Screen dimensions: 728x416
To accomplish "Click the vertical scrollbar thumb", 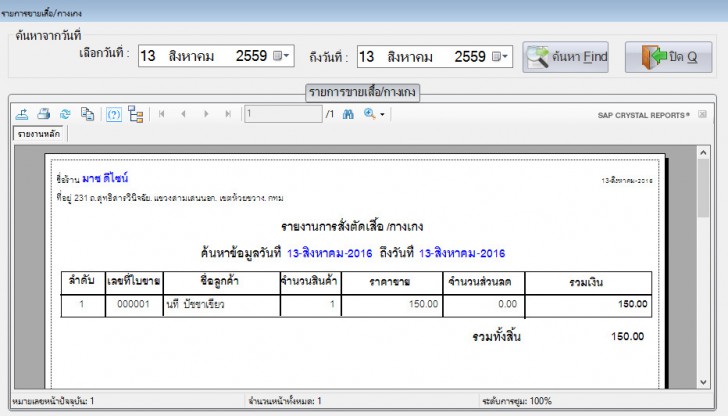I will coord(703,188).
